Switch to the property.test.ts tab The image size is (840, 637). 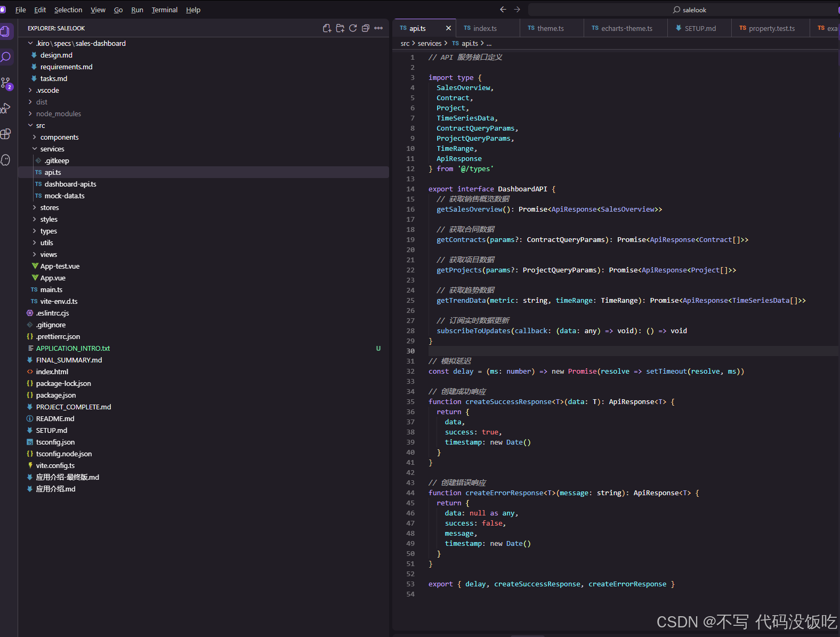(771, 28)
